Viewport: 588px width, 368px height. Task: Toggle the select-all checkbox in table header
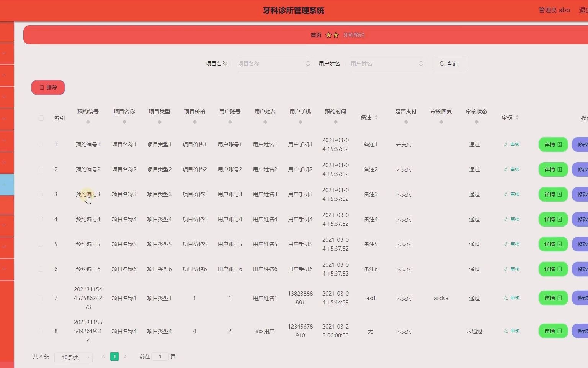(x=41, y=118)
